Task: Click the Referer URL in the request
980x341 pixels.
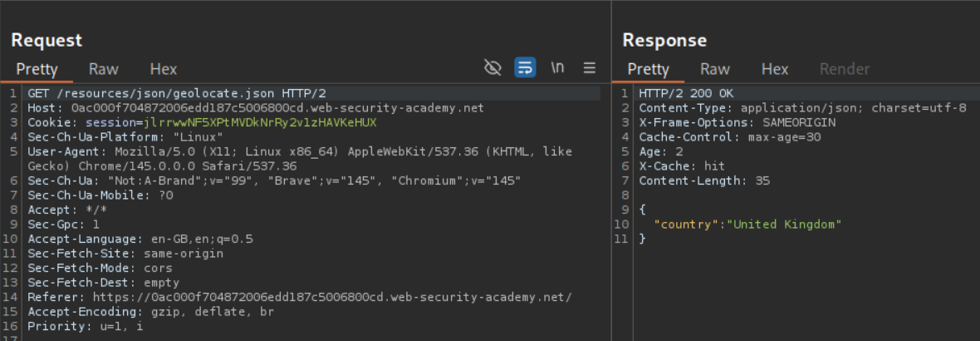Action: [x=332, y=297]
